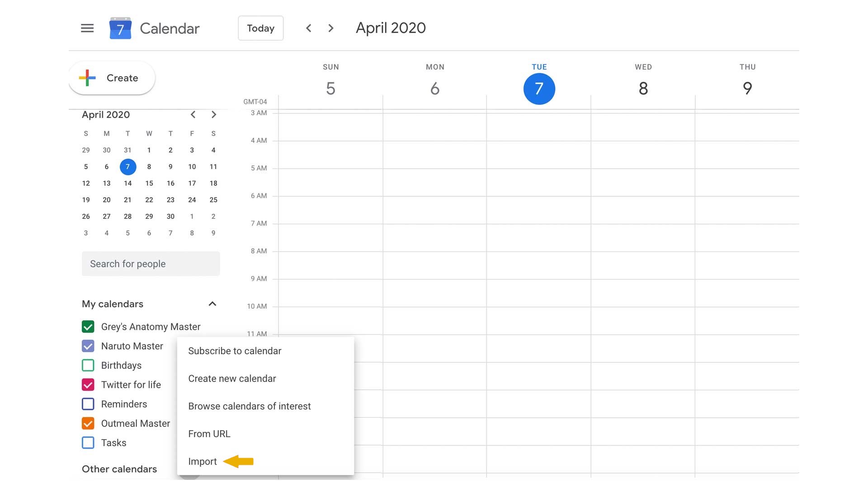Viewport: 868px width, 488px height.
Task: Toggle Grey's Anatomy Master calendar checkbox
Action: (88, 327)
